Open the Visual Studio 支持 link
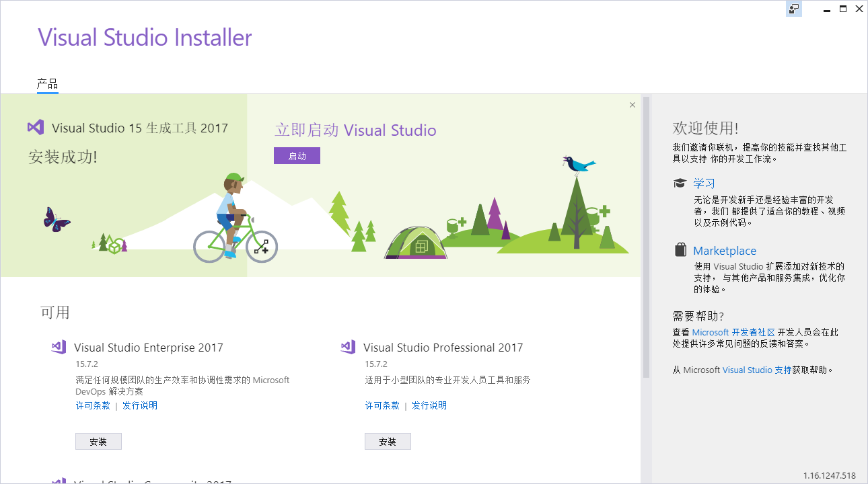Image resolution: width=868 pixels, height=484 pixels. [757, 370]
